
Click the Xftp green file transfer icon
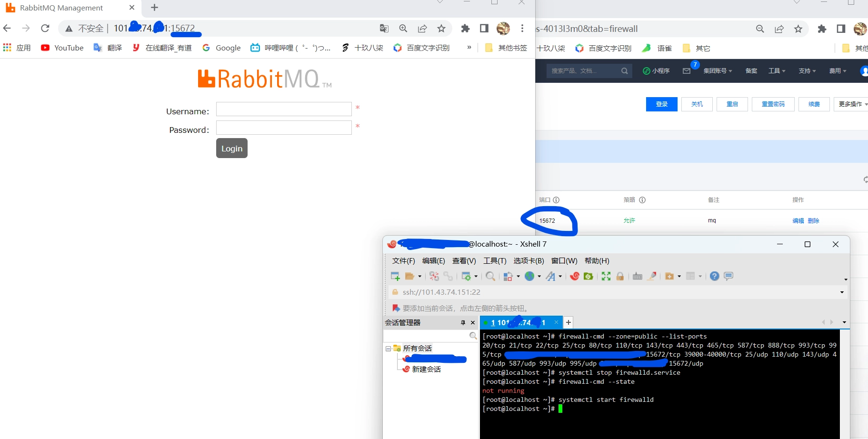[589, 276]
